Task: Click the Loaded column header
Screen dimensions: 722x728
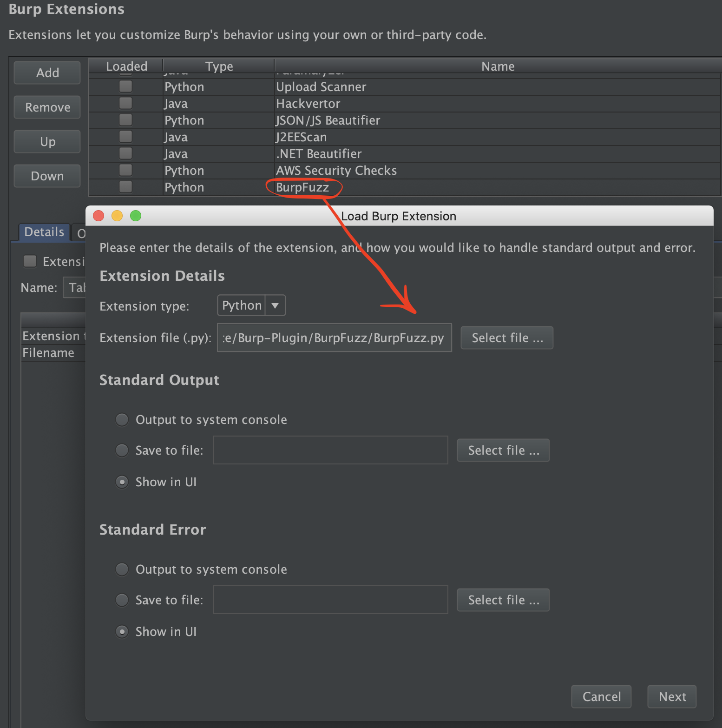Action: click(126, 66)
